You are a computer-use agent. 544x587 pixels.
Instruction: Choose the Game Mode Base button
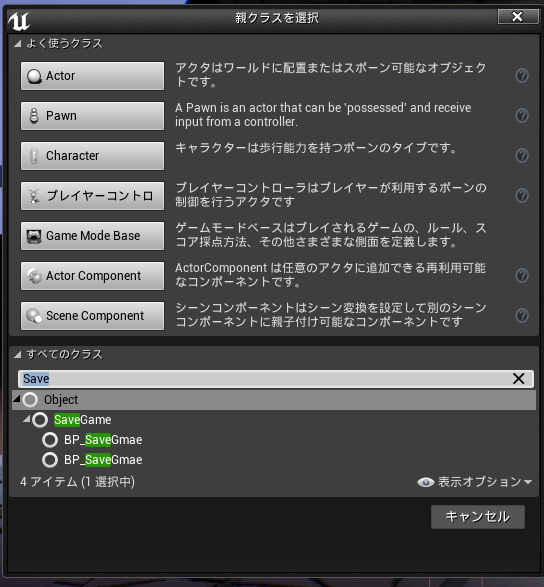point(92,235)
